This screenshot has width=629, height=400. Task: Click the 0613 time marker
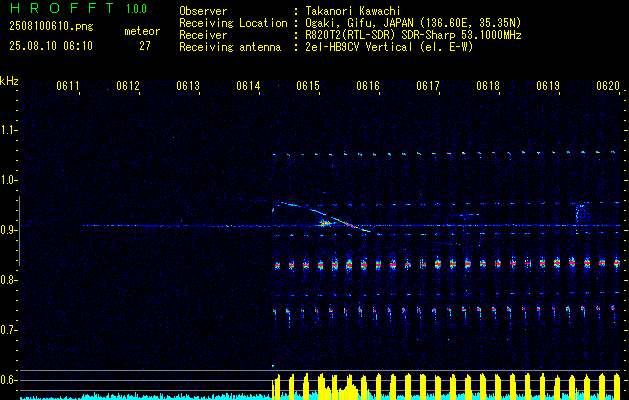[188, 85]
